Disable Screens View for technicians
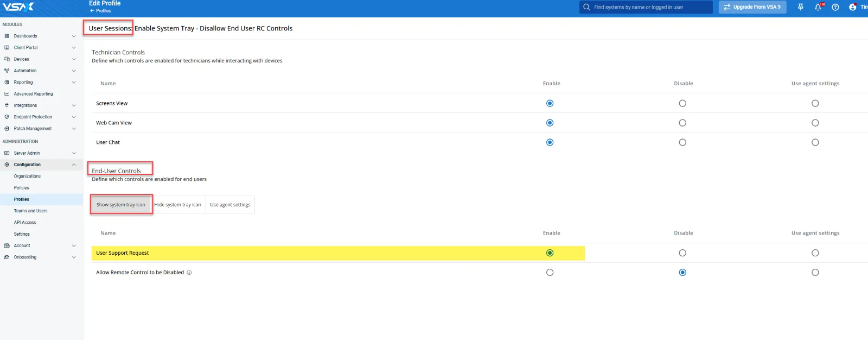The width and height of the screenshot is (868, 340). (x=682, y=103)
